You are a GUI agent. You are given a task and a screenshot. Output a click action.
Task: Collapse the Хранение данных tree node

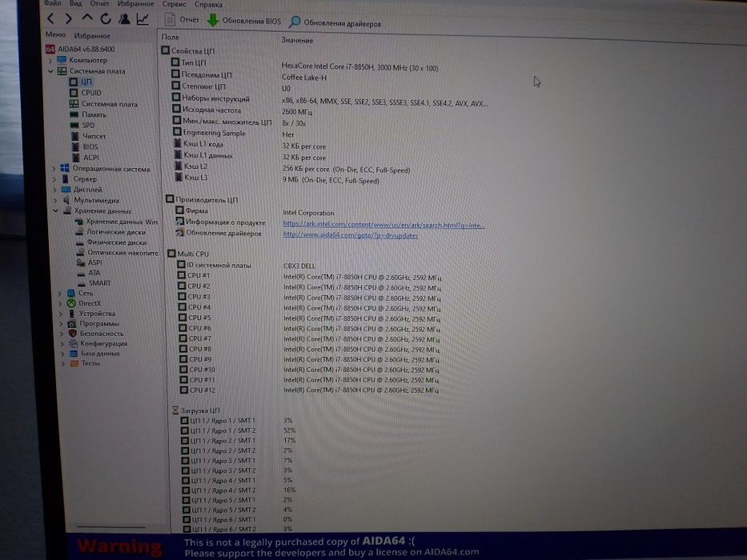(55, 210)
